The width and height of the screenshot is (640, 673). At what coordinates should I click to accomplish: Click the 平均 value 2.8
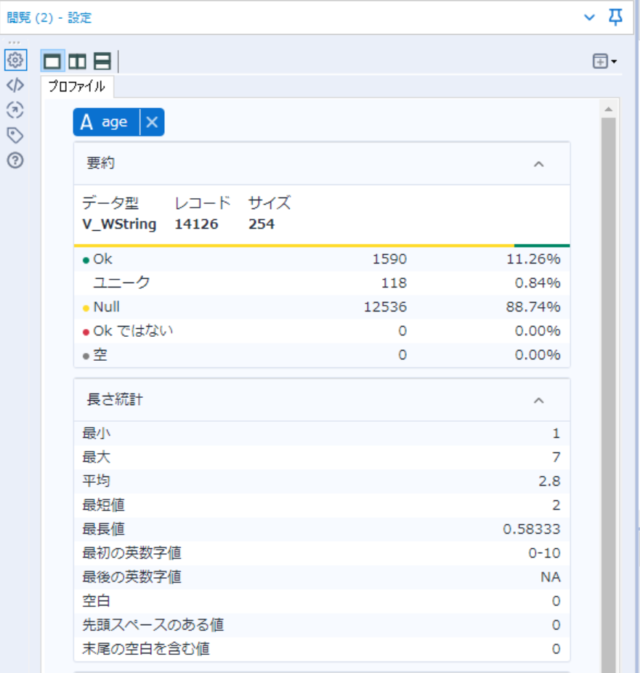(x=549, y=481)
